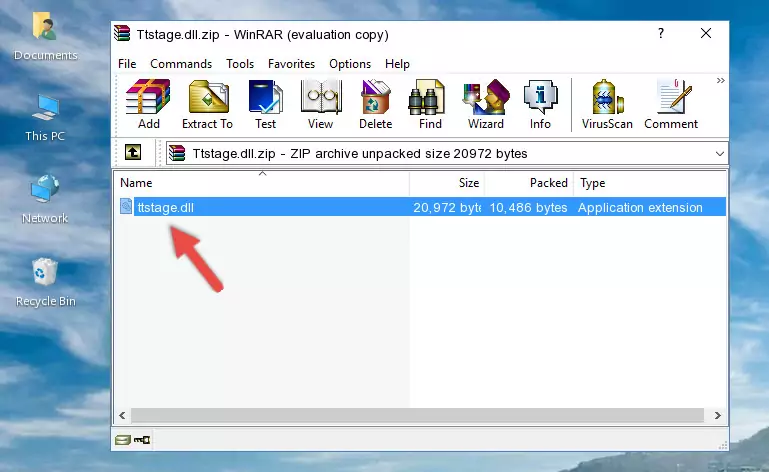The width and height of the screenshot is (769, 472).
Task: Open the Comment tool
Action: (671, 105)
